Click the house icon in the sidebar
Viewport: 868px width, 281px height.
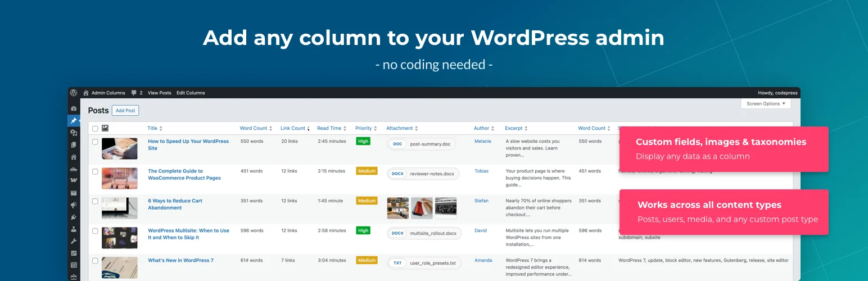[74, 157]
